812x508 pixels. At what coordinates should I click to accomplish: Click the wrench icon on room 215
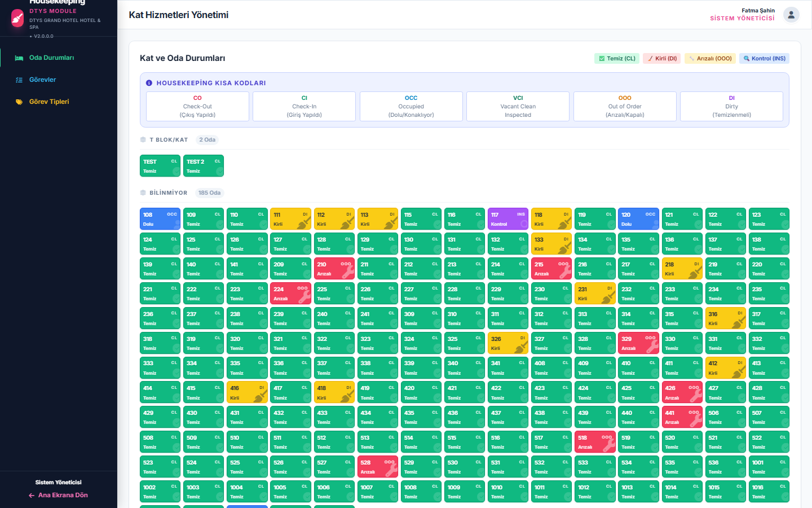[x=565, y=273]
